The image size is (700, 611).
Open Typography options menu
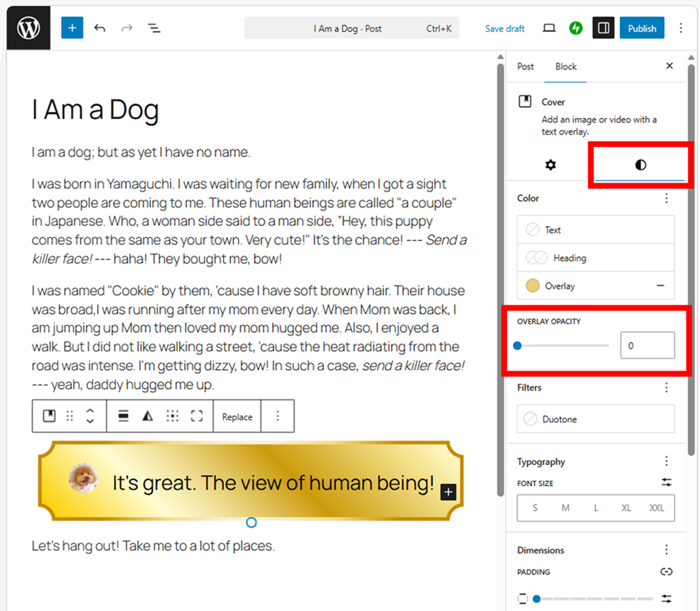666,461
